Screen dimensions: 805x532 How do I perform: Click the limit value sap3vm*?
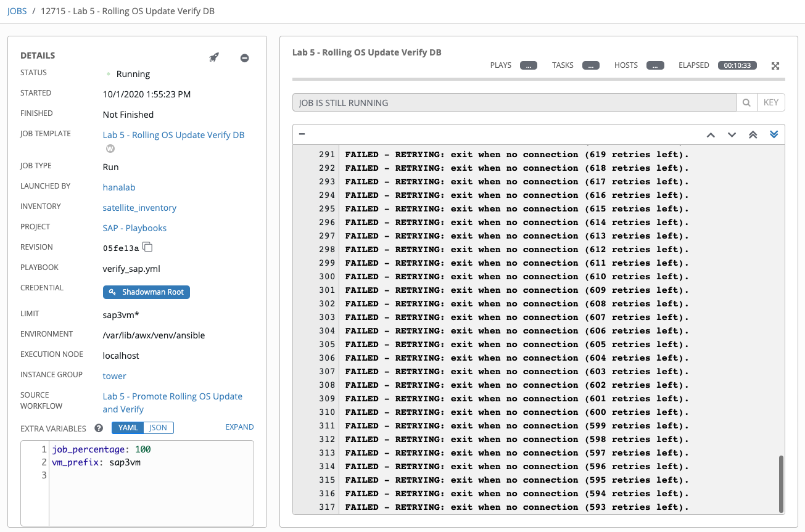pos(121,315)
